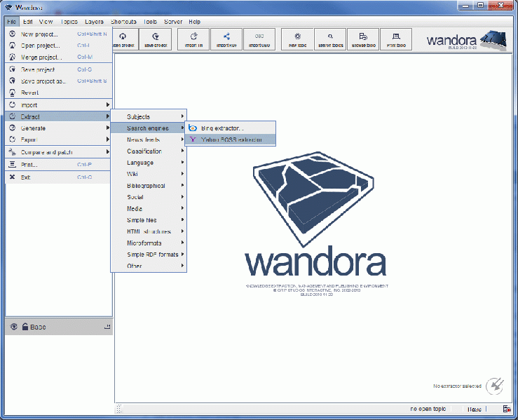Click the Browse topic toolbar icon

tap(362, 39)
